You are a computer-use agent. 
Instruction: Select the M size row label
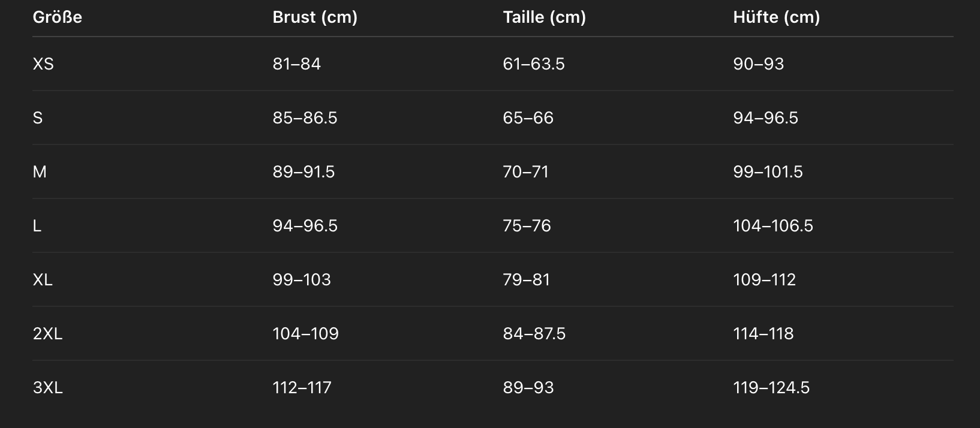pyautogui.click(x=40, y=172)
